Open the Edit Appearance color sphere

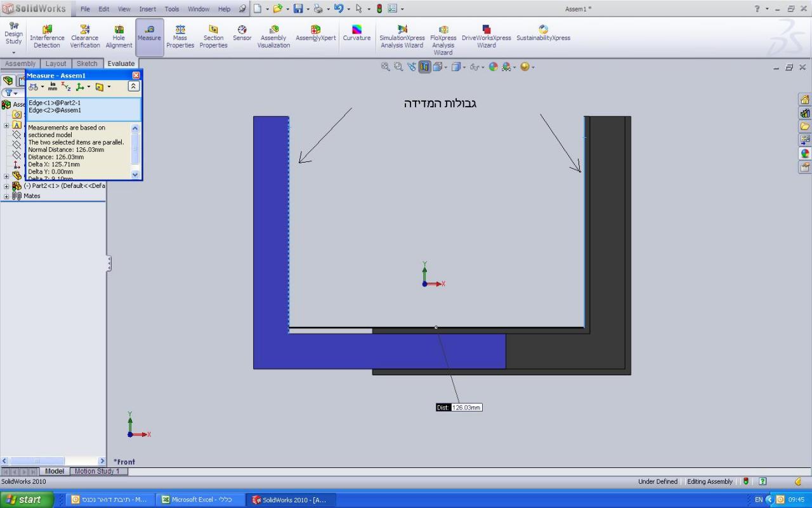coord(494,67)
